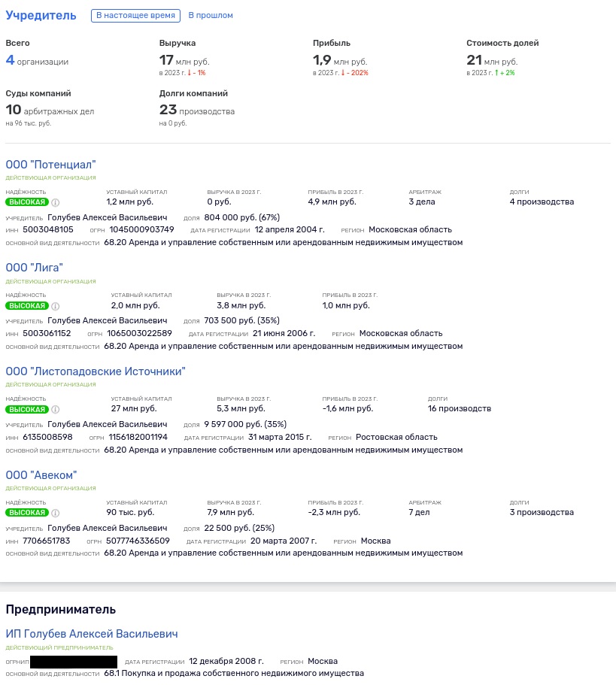Click ОГРН 1156182001194

pos(138,438)
